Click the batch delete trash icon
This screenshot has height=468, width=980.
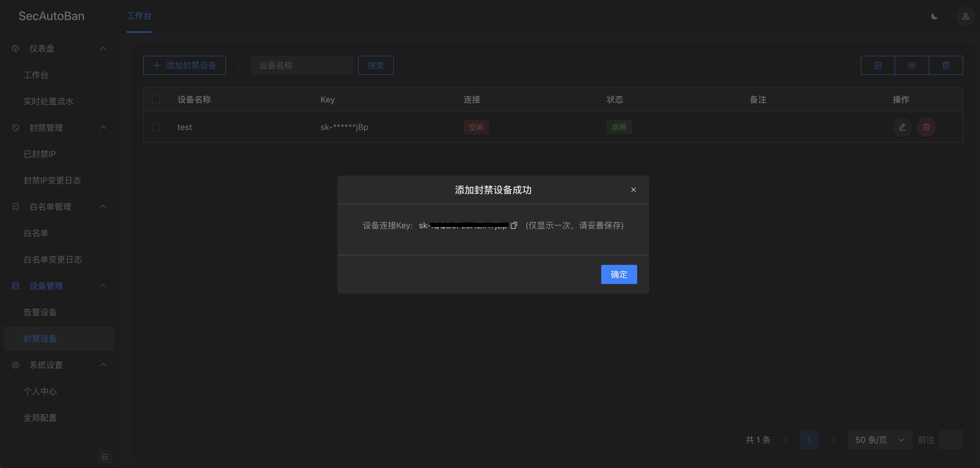(946, 65)
